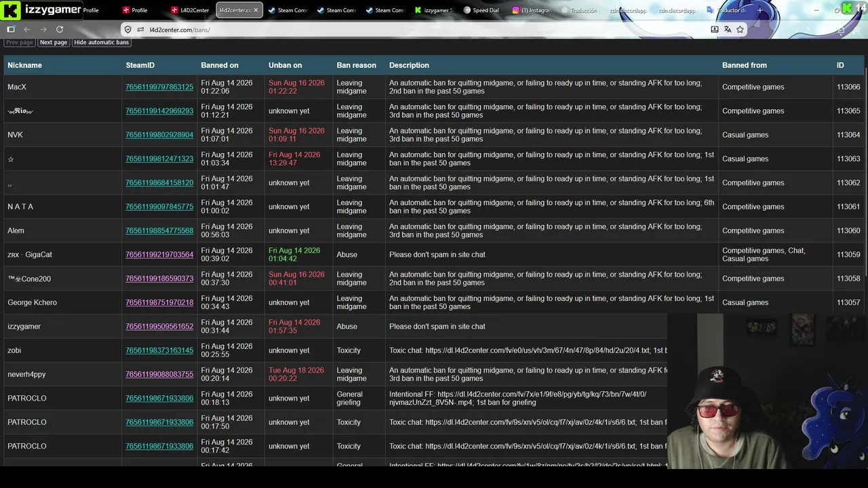This screenshot has height=488, width=868.
Task: Open SteamID link 76561198684158120
Action: (159, 183)
